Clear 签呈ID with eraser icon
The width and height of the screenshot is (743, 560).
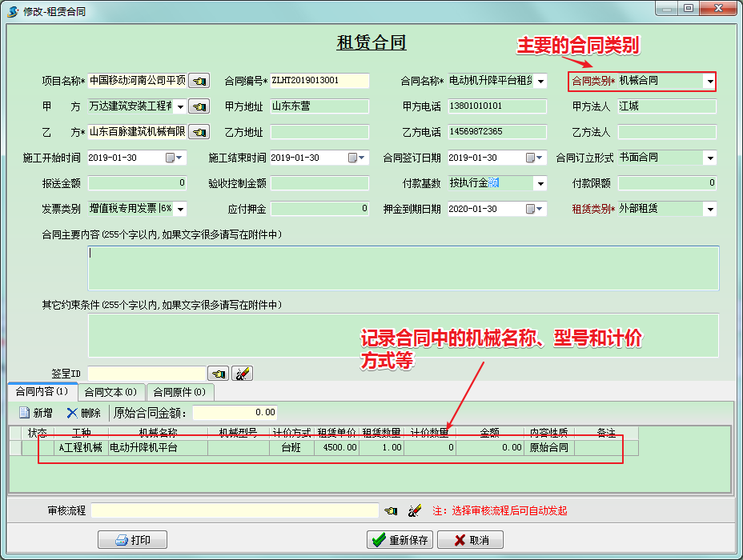coord(242,374)
